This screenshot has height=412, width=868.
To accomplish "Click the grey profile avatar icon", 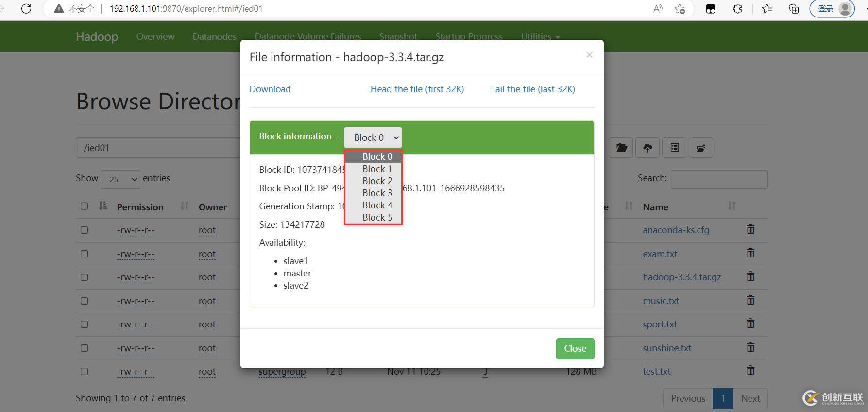I will point(846,9).
